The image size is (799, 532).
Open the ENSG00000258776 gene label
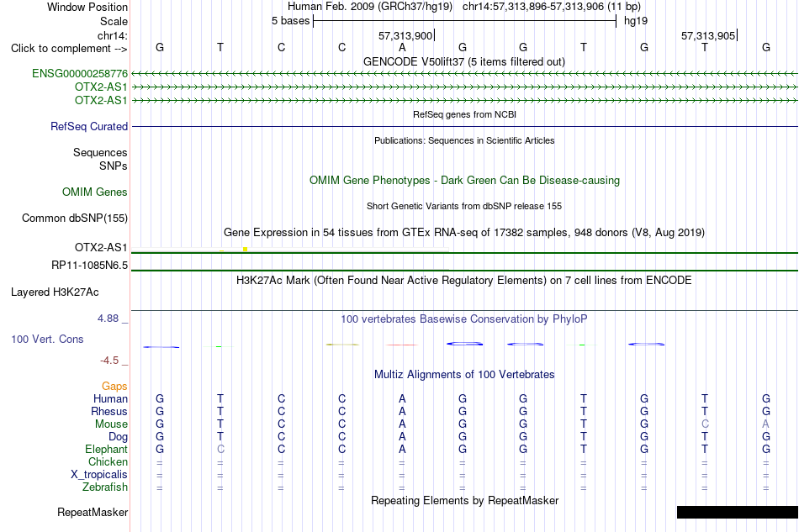tap(80, 74)
